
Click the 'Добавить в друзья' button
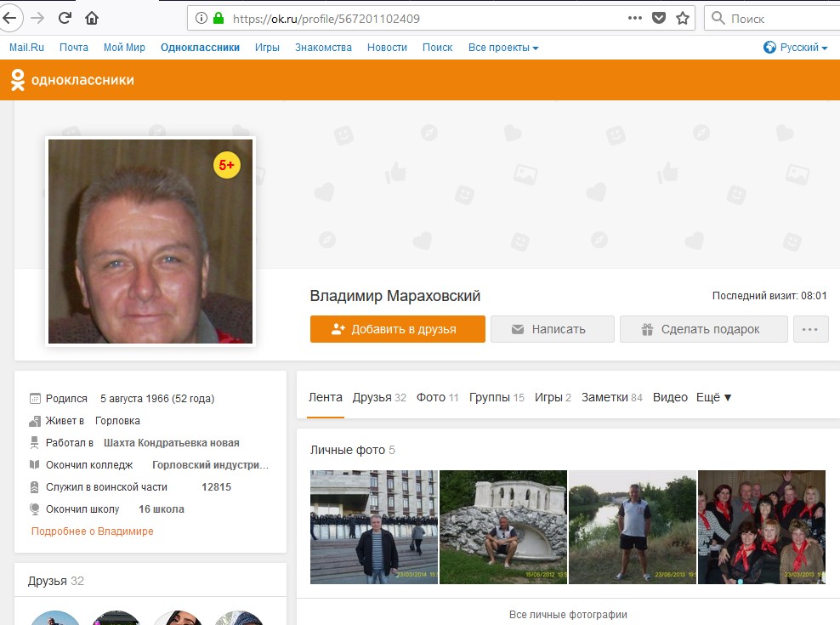397,329
